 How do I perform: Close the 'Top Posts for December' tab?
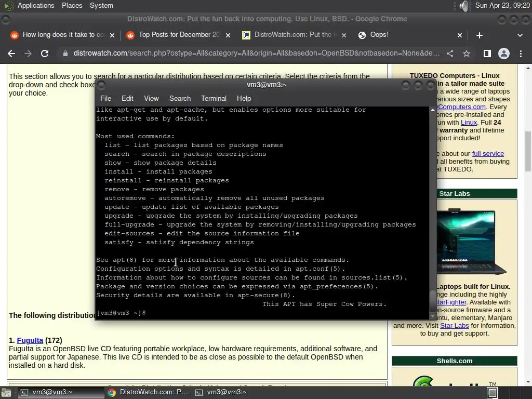tap(228, 35)
